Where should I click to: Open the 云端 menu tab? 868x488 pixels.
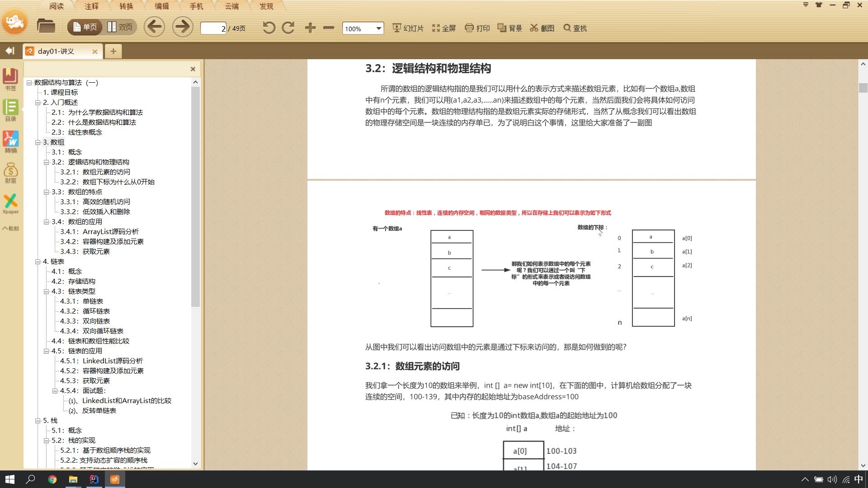click(x=231, y=6)
